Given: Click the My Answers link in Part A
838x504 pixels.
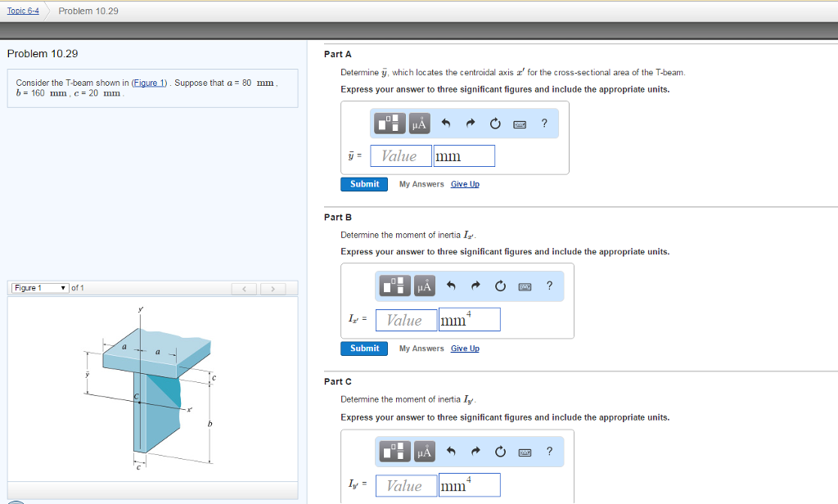Looking at the screenshot, I should click(421, 184).
